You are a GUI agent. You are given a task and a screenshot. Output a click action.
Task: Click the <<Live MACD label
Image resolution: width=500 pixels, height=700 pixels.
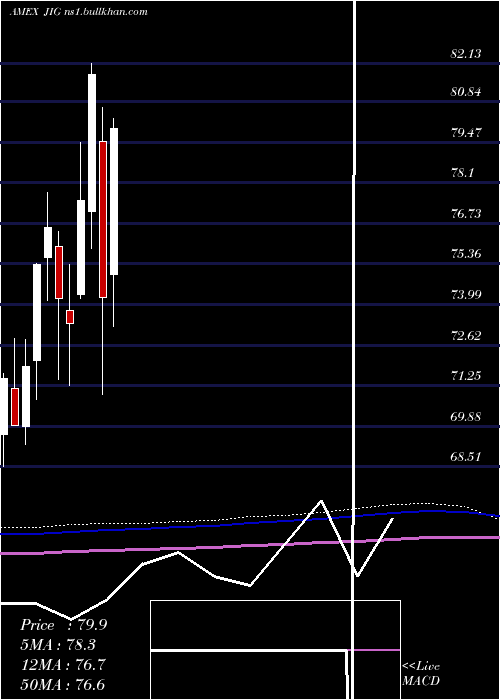[x=421, y=674]
